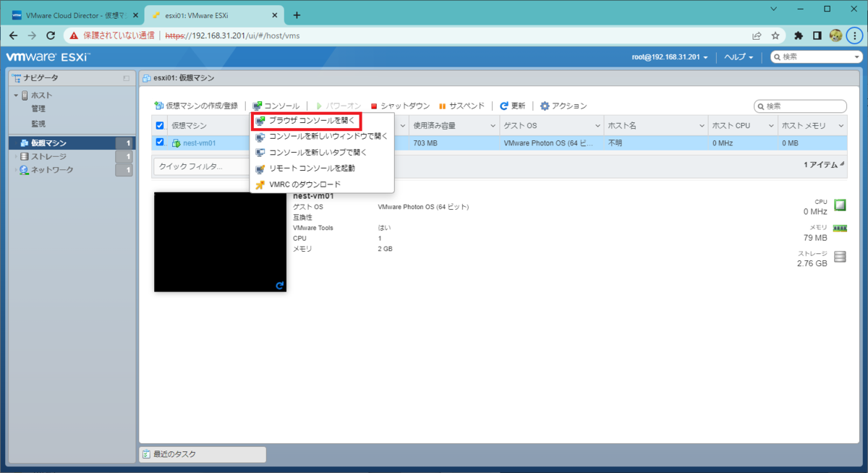Click the 1 item count dropdown
The width and height of the screenshot is (868, 473).
pos(825,165)
